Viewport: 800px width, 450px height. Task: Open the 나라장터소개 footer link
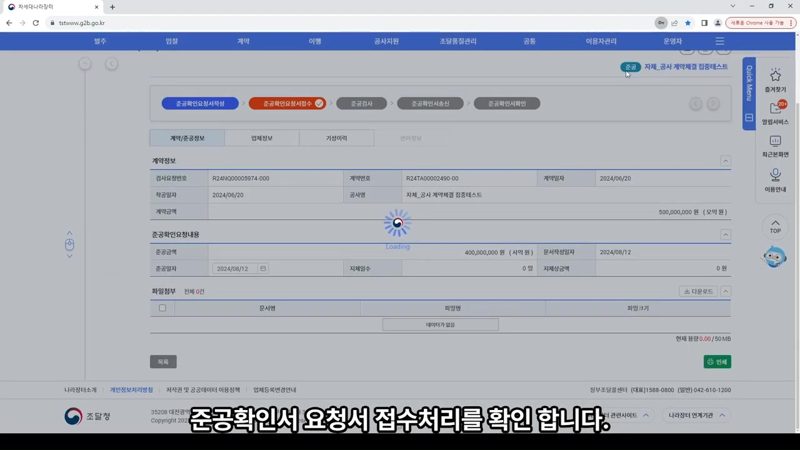tap(80, 390)
